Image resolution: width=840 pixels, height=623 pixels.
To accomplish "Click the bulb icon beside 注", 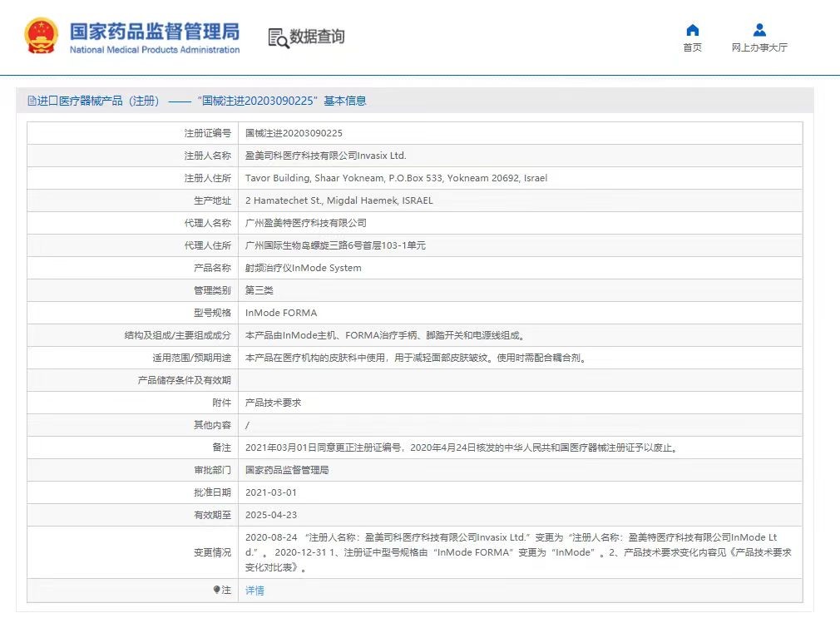I will point(216,590).
